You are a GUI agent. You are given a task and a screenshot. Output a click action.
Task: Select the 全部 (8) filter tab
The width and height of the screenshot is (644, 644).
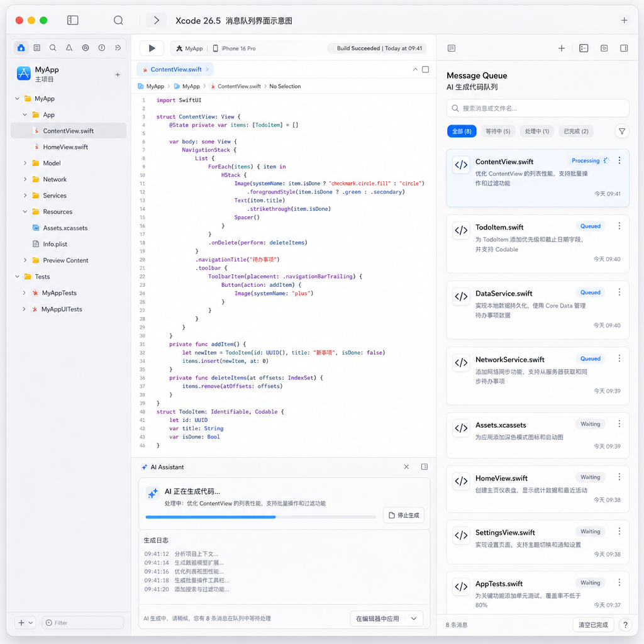click(x=462, y=131)
